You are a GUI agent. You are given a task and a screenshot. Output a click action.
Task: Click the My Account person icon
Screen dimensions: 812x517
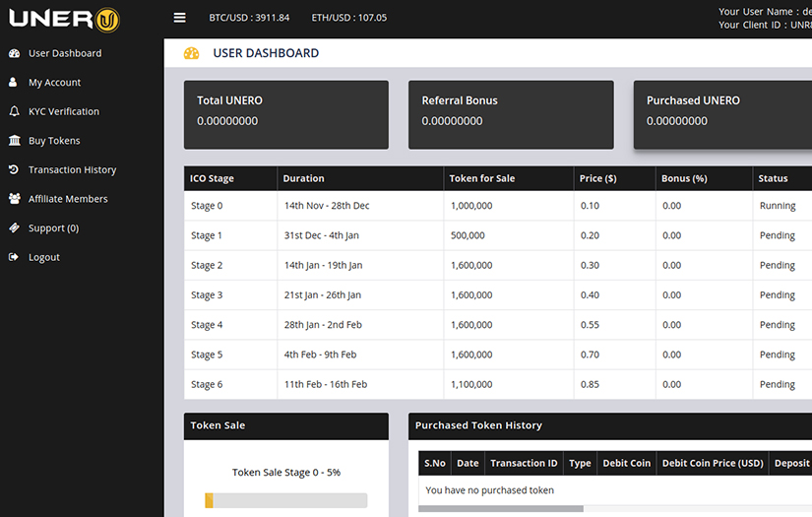(x=13, y=83)
